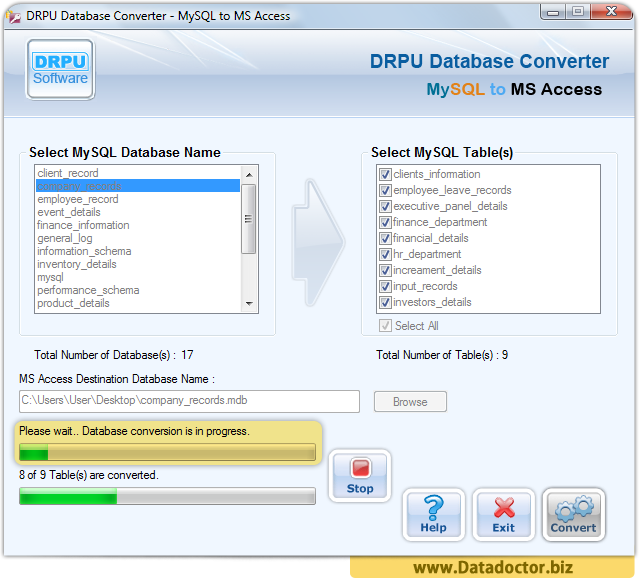This screenshot has width=639, height=578.
Task: Select company_records database
Action: (138, 186)
